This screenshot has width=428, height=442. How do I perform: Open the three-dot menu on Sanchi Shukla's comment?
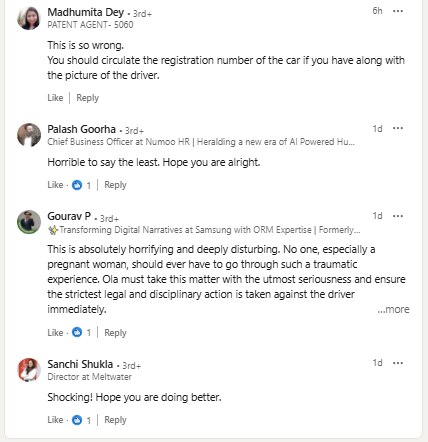(x=398, y=363)
